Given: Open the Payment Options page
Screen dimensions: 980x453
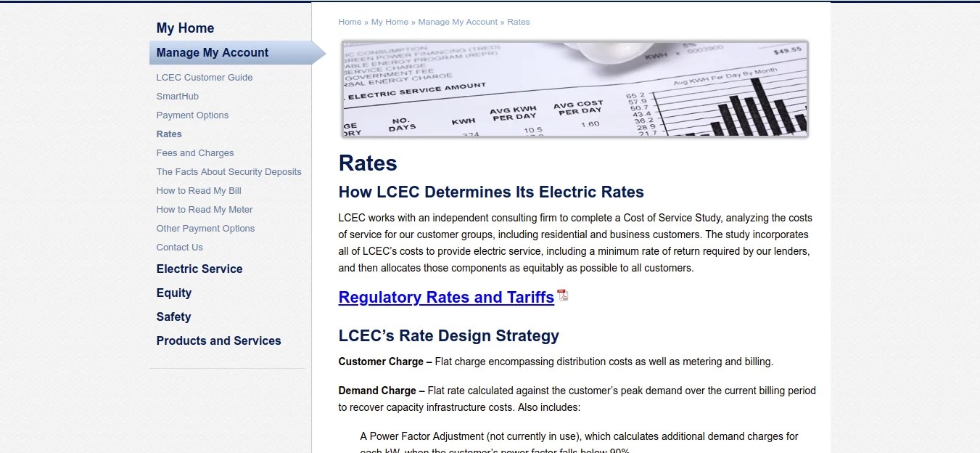Looking at the screenshot, I should click(192, 115).
